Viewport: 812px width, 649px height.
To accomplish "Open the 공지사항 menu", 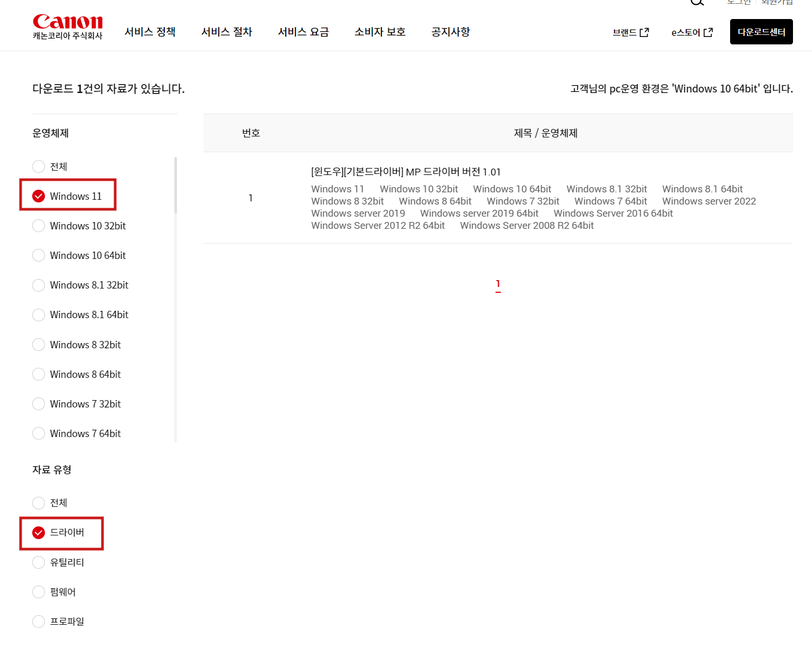I will tap(450, 32).
